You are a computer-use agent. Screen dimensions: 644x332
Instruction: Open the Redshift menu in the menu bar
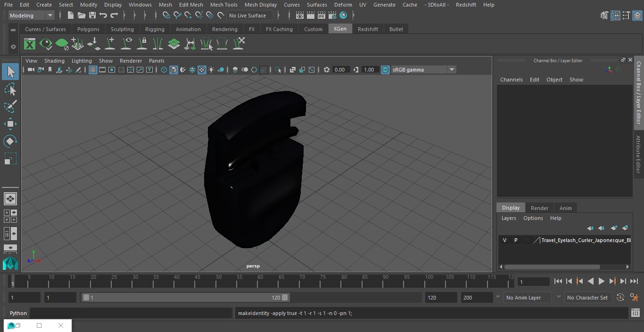[x=466, y=5]
